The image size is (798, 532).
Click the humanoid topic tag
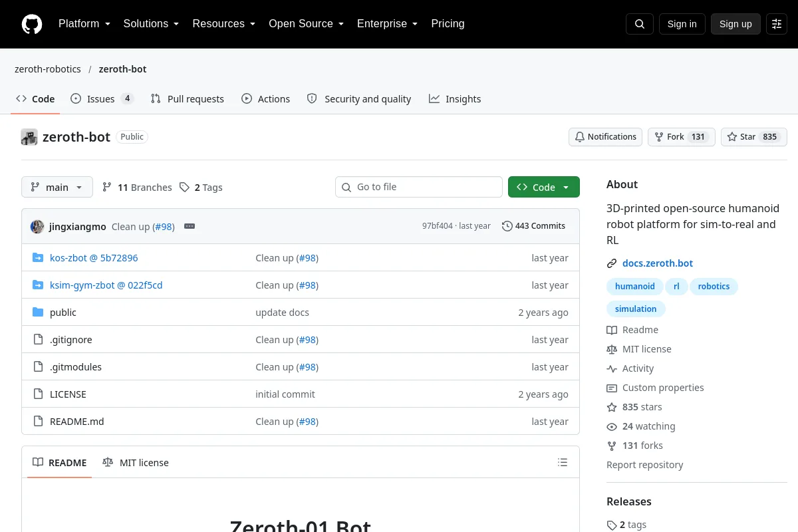(634, 287)
